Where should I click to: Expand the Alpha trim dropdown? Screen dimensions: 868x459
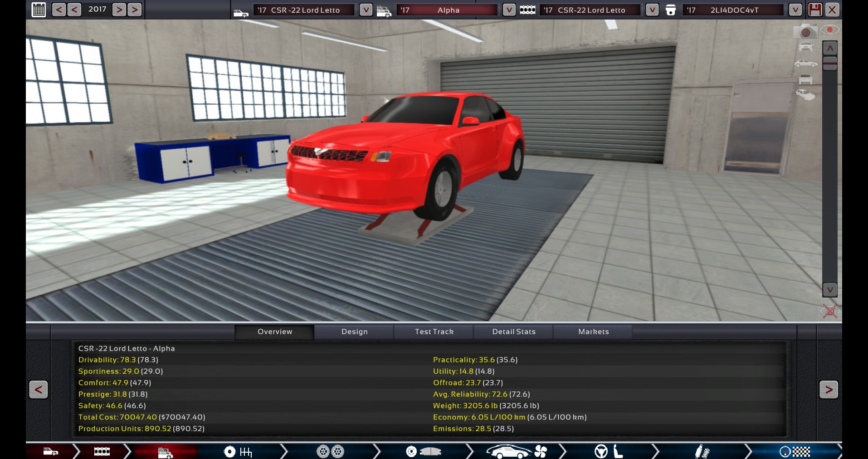click(509, 10)
